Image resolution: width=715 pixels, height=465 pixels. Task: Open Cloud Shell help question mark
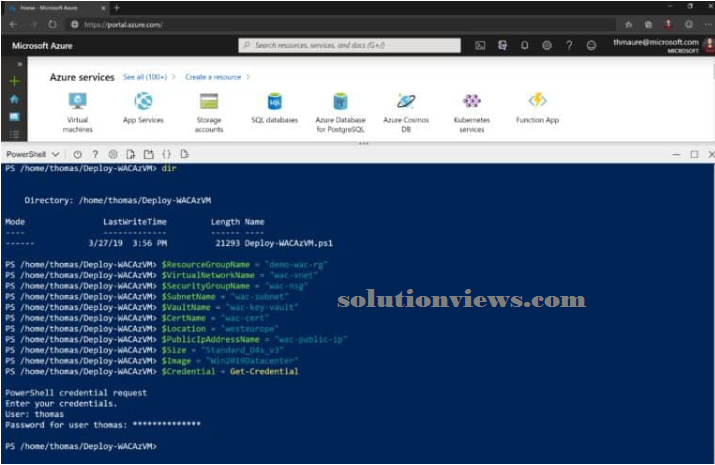[x=95, y=155]
